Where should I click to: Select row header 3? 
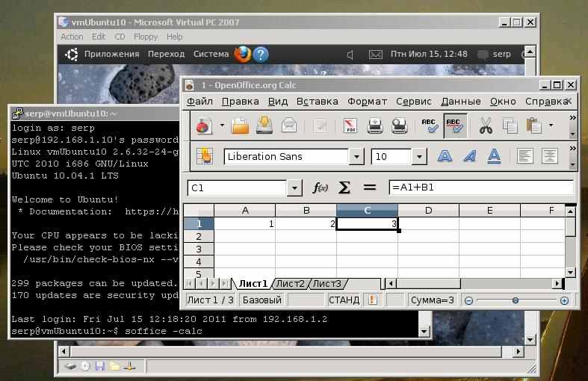click(199, 249)
